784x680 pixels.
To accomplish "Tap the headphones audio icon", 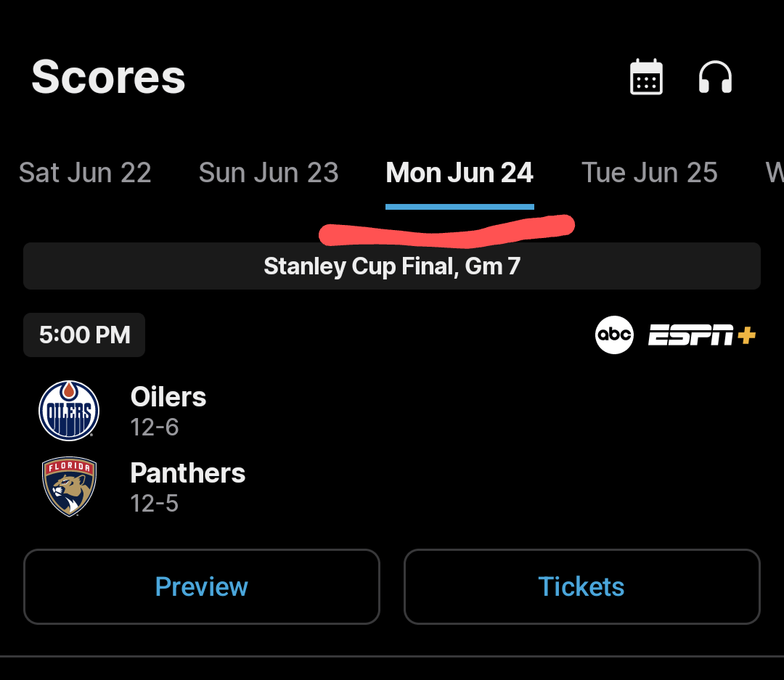I will tap(715, 77).
